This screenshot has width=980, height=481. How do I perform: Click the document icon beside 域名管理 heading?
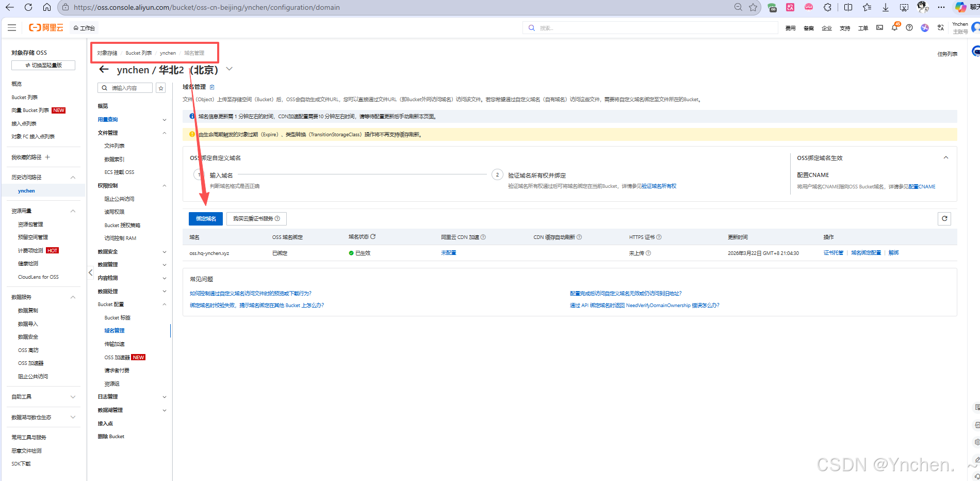click(x=212, y=87)
